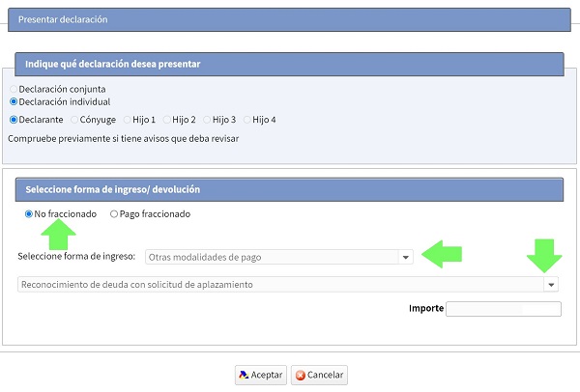The width and height of the screenshot is (580, 392).
Task: Select Hijo 2 radio button
Action: point(165,120)
